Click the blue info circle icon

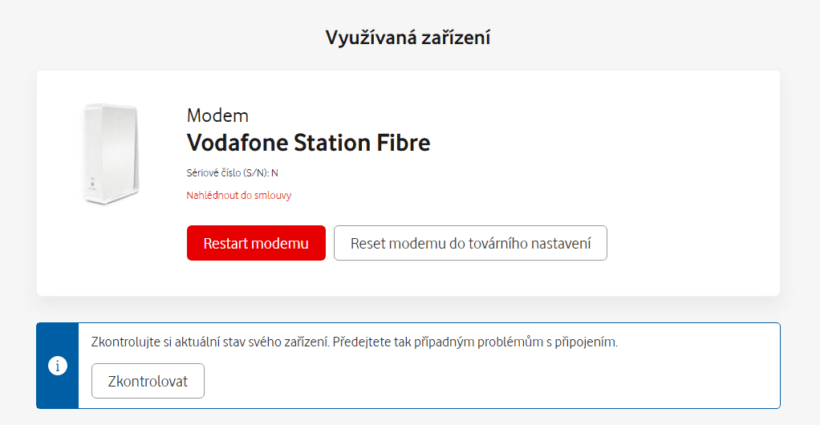[x=58, y=365]
